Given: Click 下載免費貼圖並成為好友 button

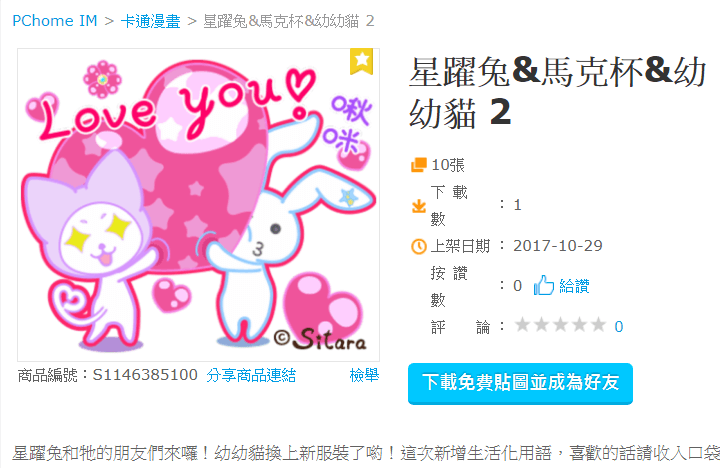Looking at the screenshot, I should click(x=520, y=383).
